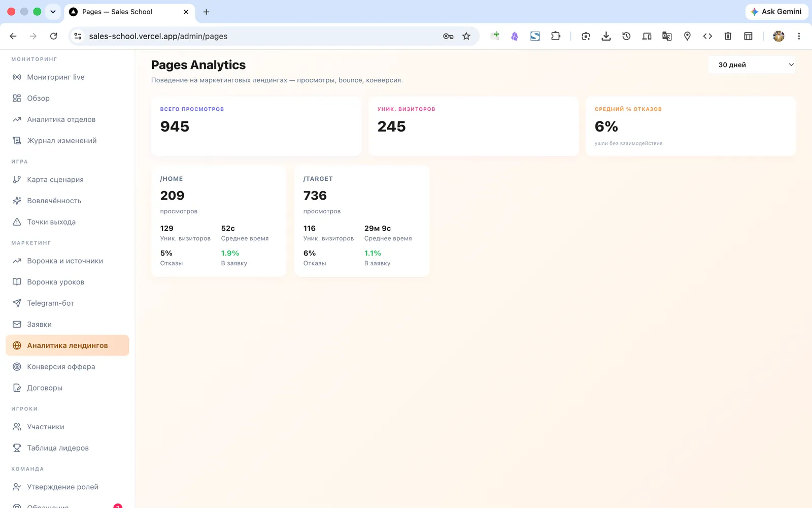Screen dimensions: 812x508
Task: Click the Воронка и источники trend icon
Action: [x=17, y=261]
